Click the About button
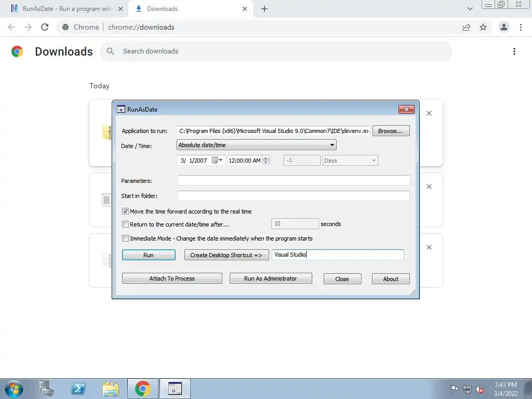 pos(391,279)
